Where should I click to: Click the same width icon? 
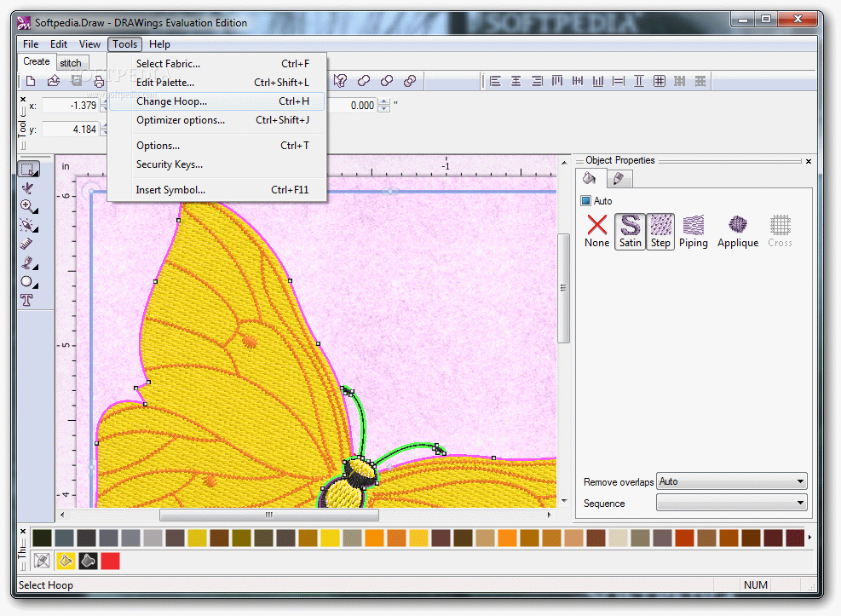pos(619,81)
